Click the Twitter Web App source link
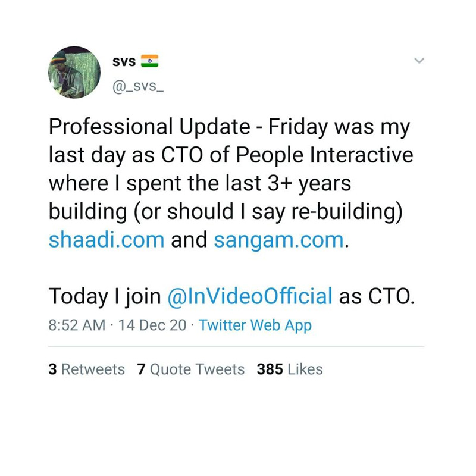 pyautogui.click(x=257, y=325)
